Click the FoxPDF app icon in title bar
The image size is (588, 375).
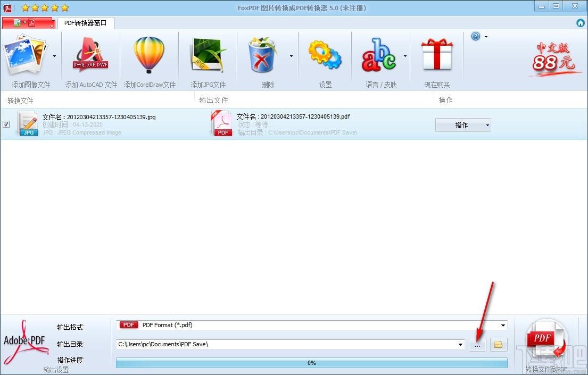tap(7, 7)
